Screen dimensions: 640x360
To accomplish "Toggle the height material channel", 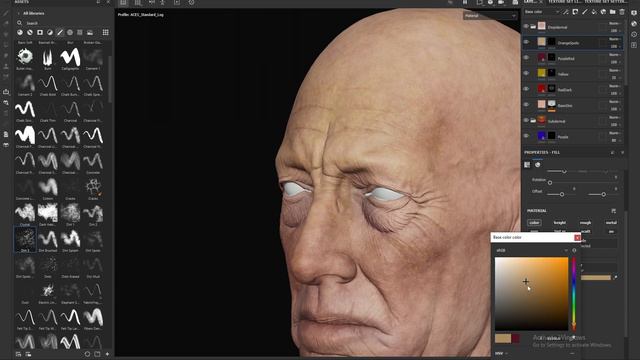I will (x=560, y=222).
